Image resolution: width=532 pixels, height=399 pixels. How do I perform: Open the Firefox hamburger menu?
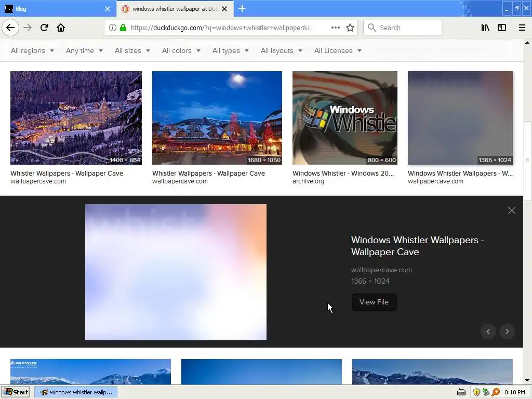(x=522, y=28)
